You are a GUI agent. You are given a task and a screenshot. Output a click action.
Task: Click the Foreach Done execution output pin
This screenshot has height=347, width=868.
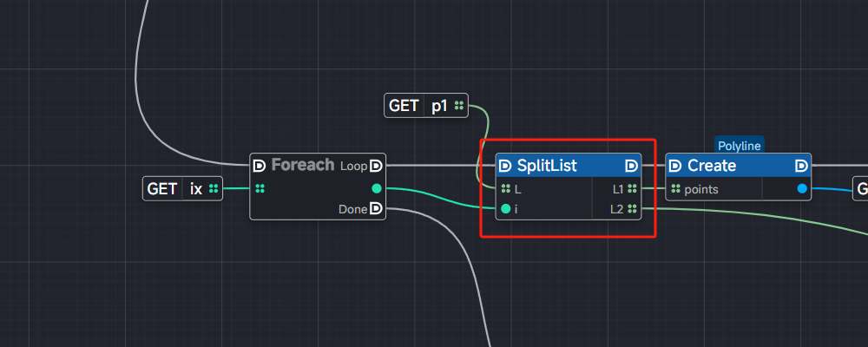(376, 208)
